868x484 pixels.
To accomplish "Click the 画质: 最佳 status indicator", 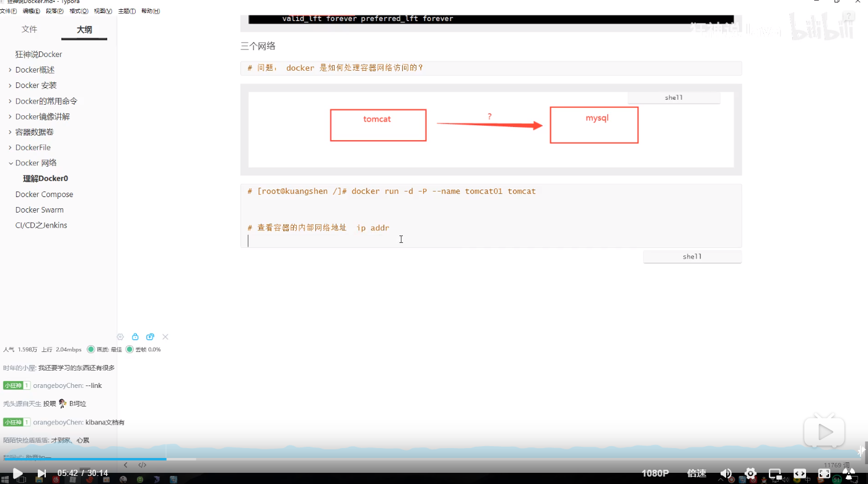I will (104, 350).
